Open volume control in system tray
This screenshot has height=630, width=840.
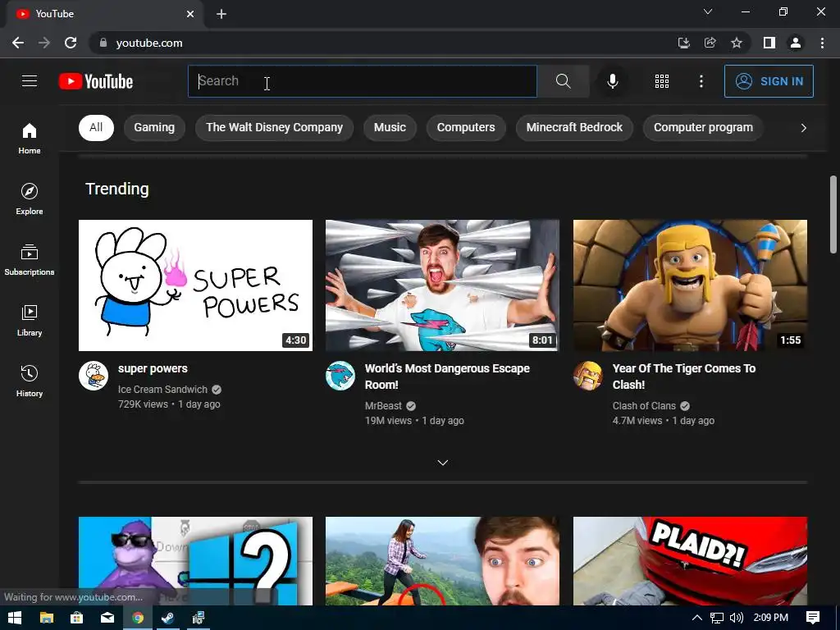tap(737, 618)
